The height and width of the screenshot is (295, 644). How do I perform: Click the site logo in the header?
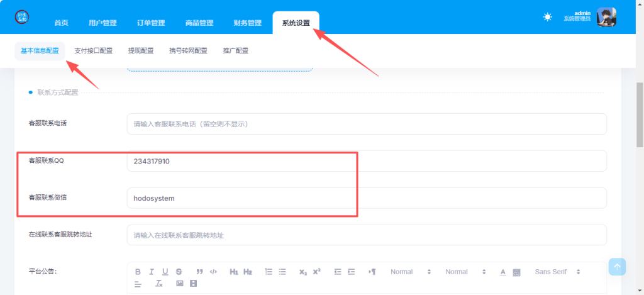coord(22,17)
